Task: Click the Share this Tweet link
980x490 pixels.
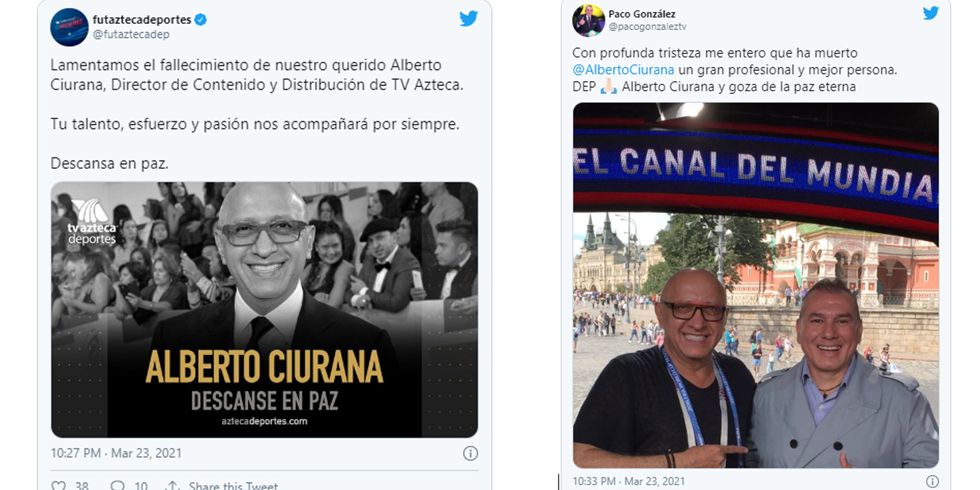Action: (233, 486)
